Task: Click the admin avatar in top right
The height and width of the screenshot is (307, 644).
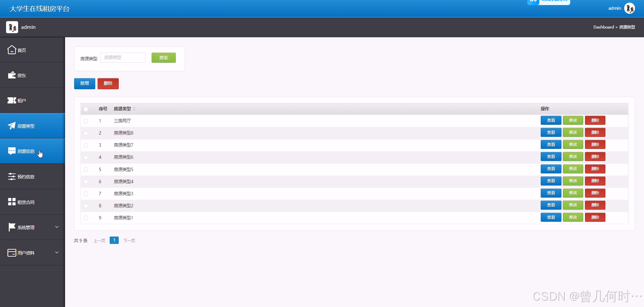Action: [x=630, y=8]
